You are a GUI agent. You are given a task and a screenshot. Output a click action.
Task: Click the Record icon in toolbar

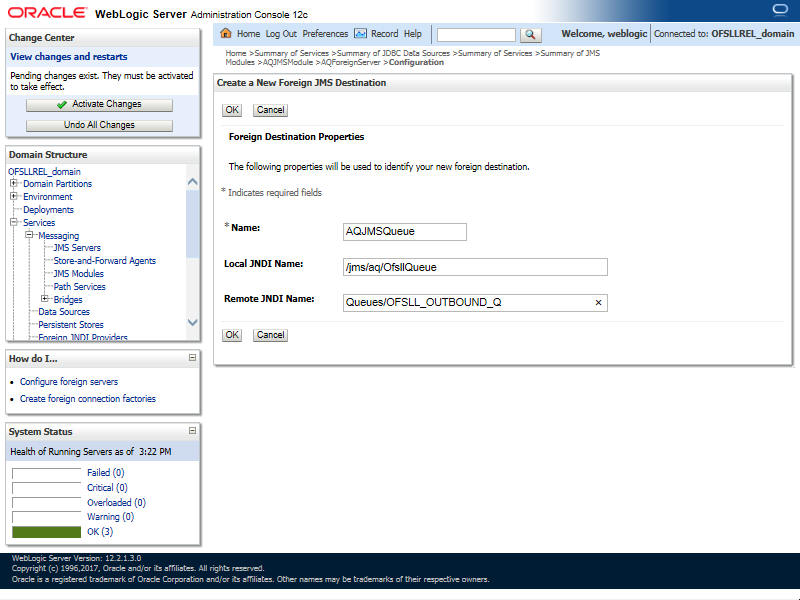click(x=360, y=34)
